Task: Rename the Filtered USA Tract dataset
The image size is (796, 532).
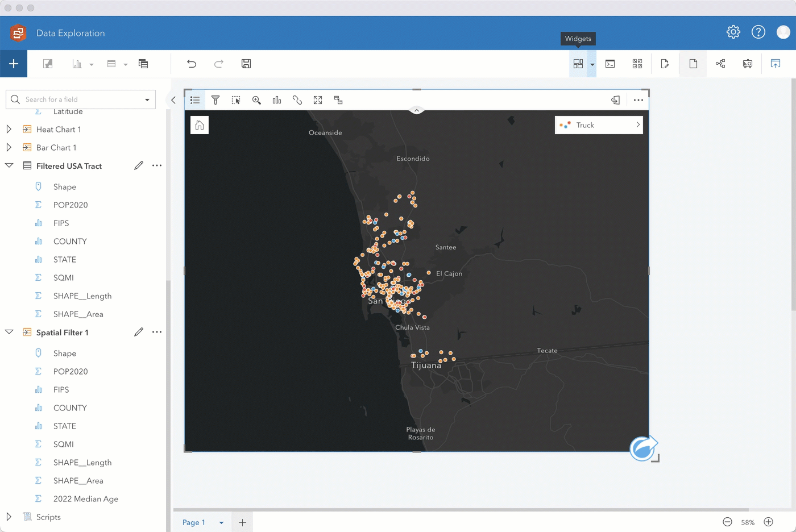Action: (139, 165)
